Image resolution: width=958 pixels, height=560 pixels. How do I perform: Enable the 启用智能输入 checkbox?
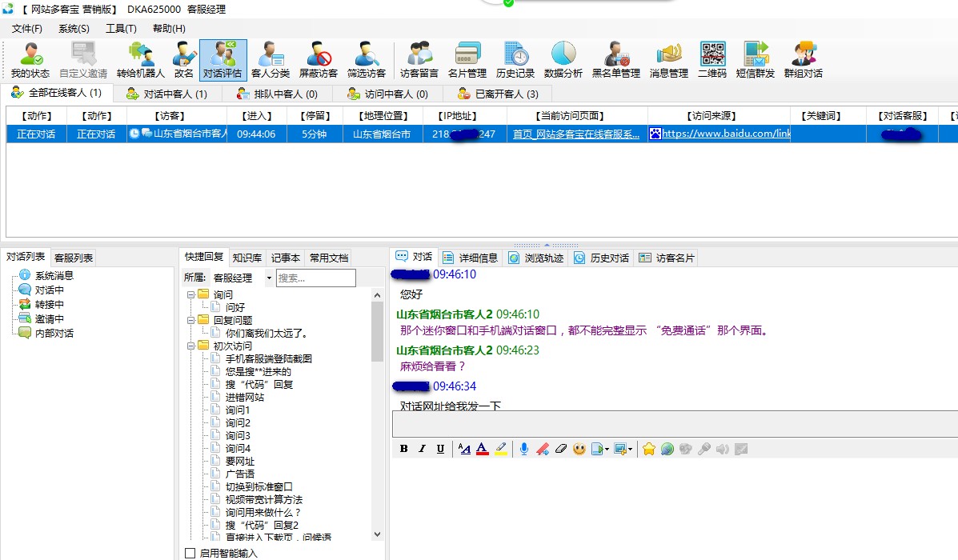(x=190, y=553)
